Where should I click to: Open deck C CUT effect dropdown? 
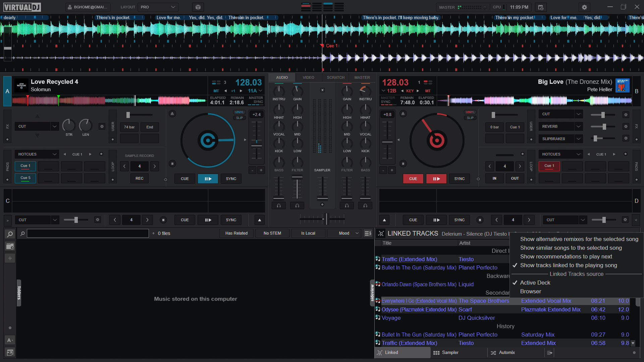(37, 220)
